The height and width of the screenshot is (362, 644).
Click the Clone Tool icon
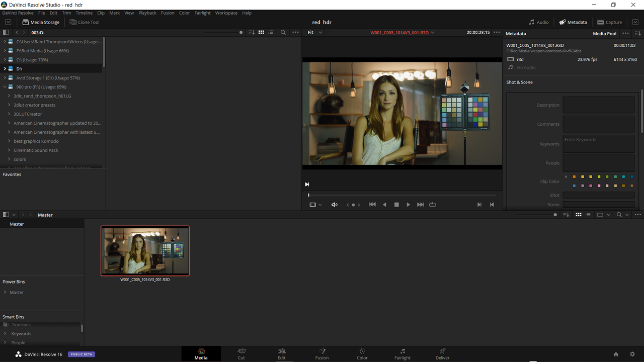[x=73, y=22]
